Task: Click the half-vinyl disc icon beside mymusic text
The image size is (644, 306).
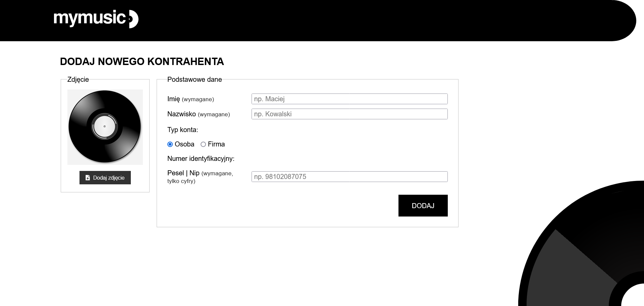Action: (133, 19)
